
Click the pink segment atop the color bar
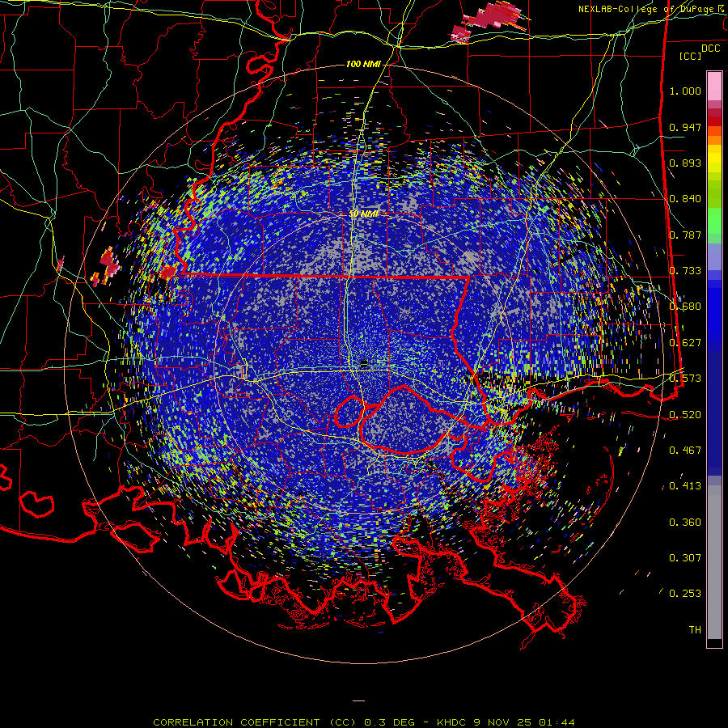[714, 87]
